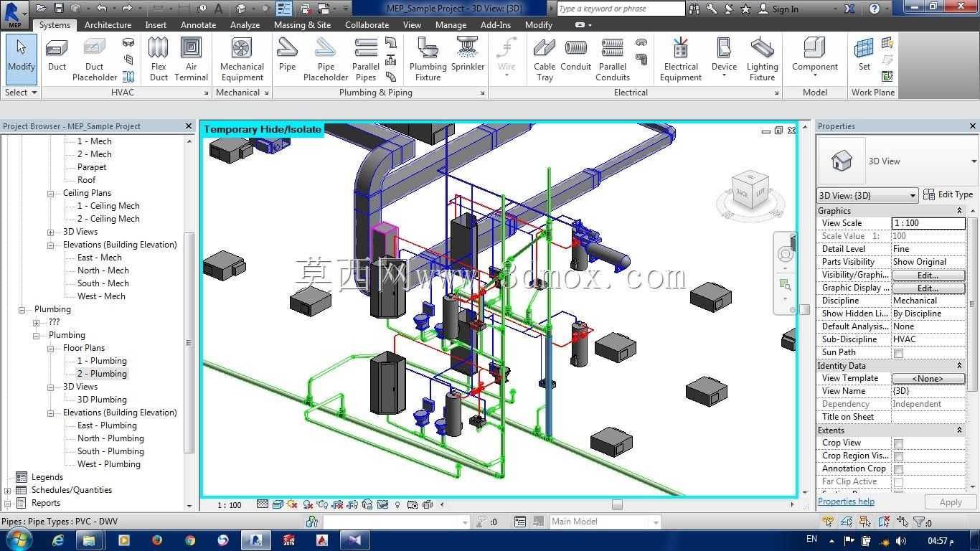Open the Select panel dropdown
Screen dimensions: 980x551
20,93
